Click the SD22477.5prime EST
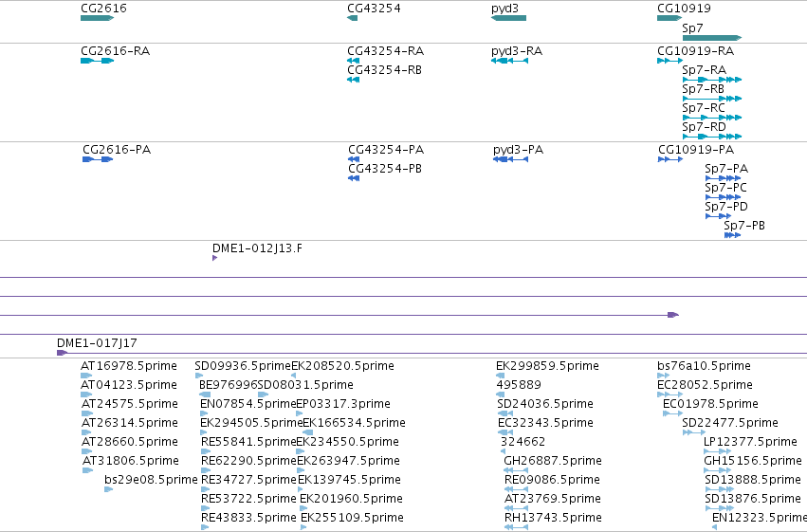 click(x=694, y=432)
